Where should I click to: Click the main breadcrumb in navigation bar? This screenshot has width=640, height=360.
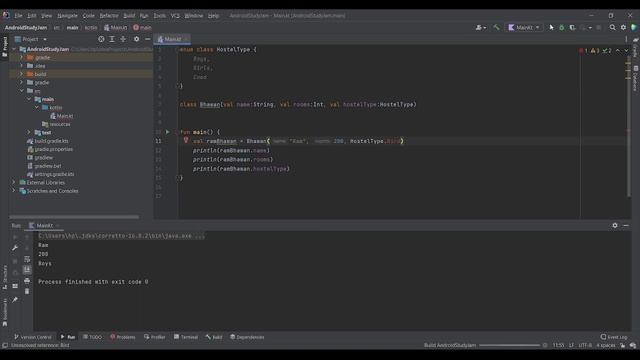(x=72, y=28)
